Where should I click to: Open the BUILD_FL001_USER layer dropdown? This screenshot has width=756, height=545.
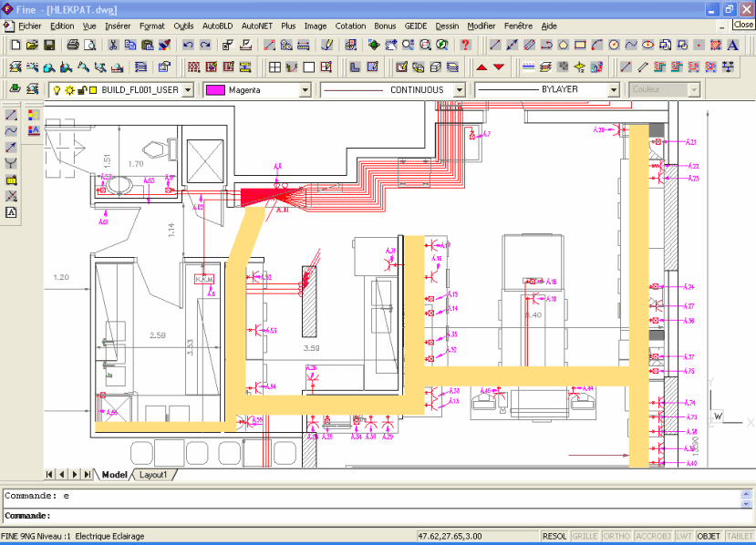(x=188, y=89)
